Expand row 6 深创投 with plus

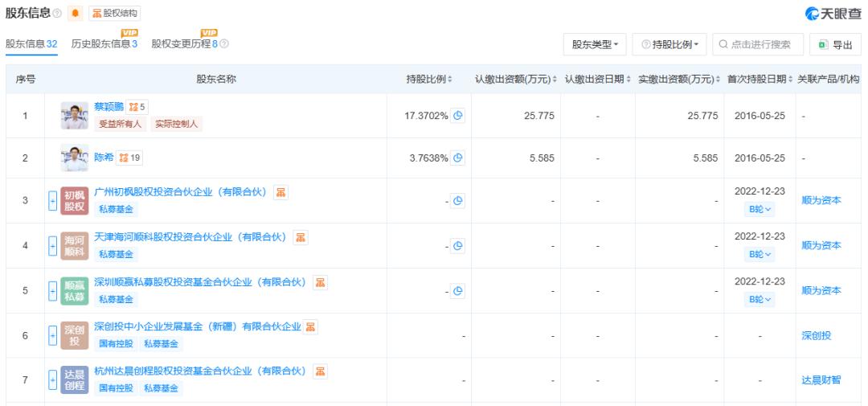52,336
